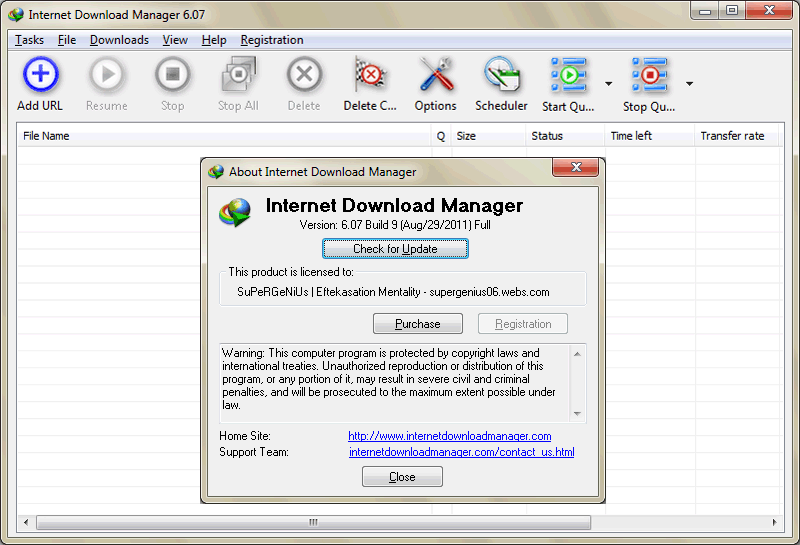
Task: Click the Stop toolbar icon
Action: 172,75
